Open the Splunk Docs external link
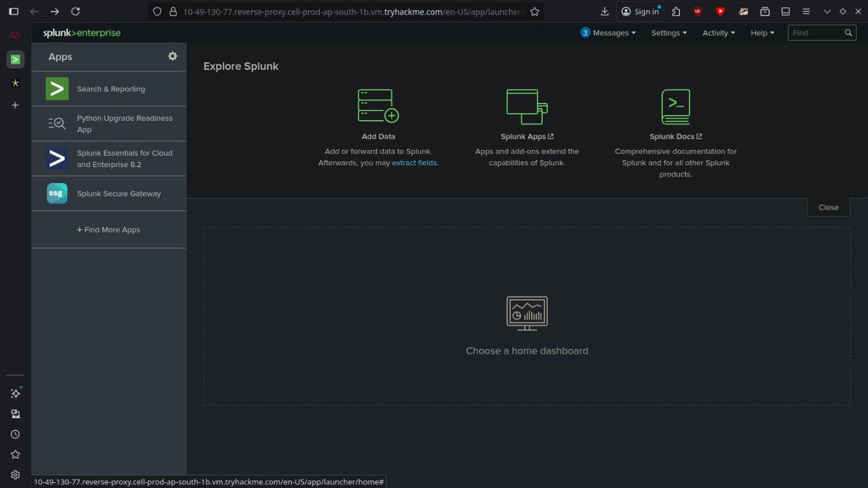 676,137
